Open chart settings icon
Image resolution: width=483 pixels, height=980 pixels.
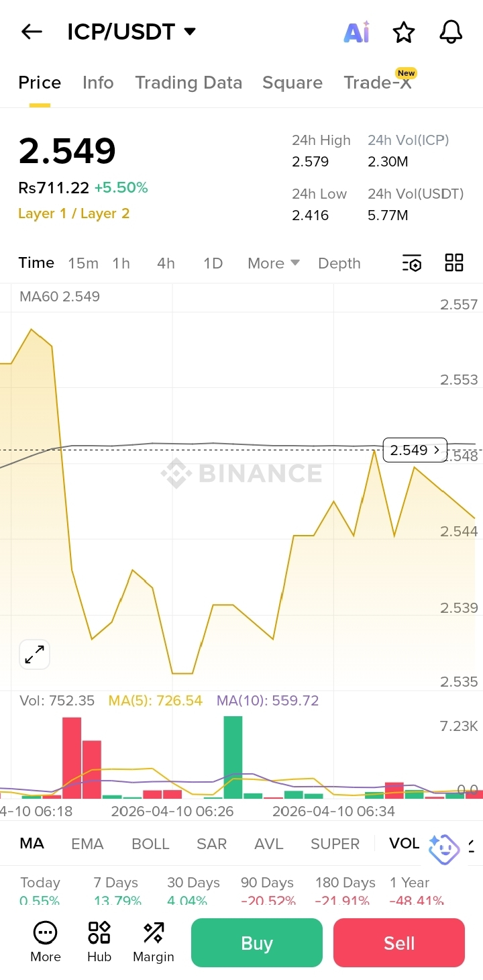412,263
